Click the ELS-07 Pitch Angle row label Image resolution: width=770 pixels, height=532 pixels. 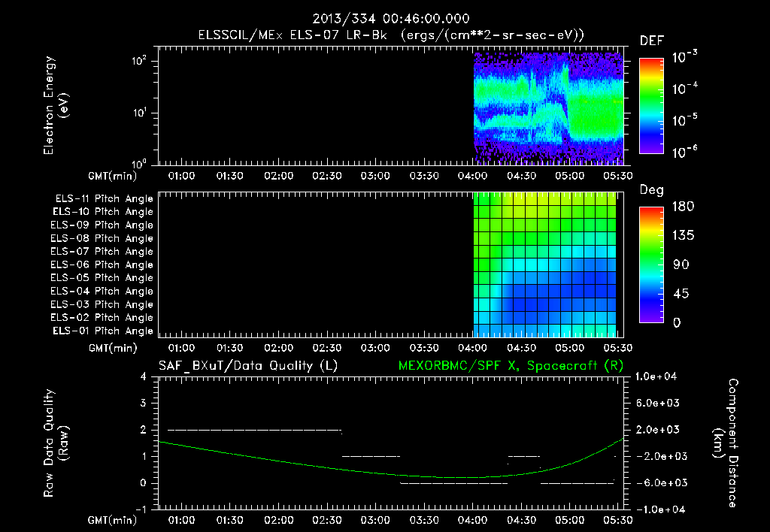tap(102, 252)
